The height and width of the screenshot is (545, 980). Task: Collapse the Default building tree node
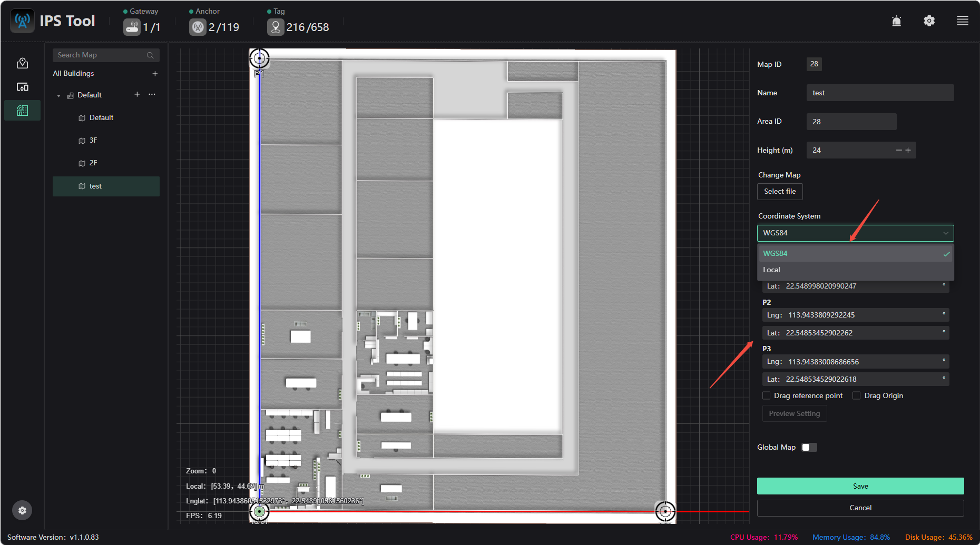tap(59, 96)
